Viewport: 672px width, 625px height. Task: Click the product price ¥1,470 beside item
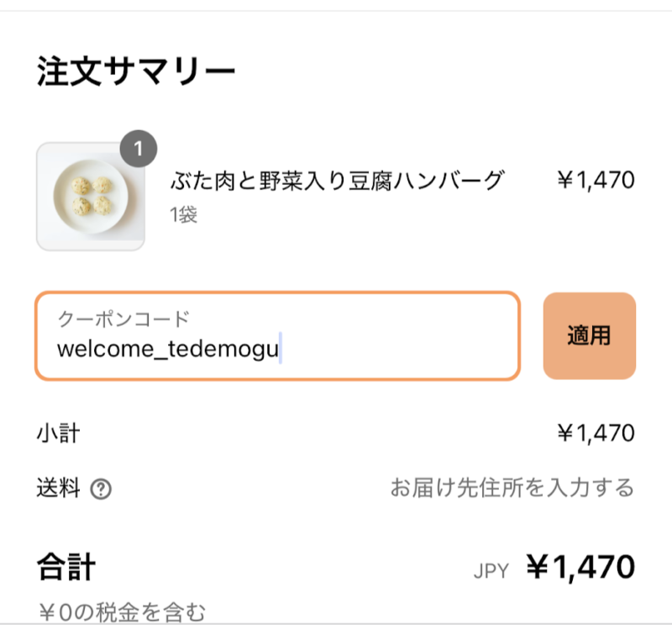point(596,180)
